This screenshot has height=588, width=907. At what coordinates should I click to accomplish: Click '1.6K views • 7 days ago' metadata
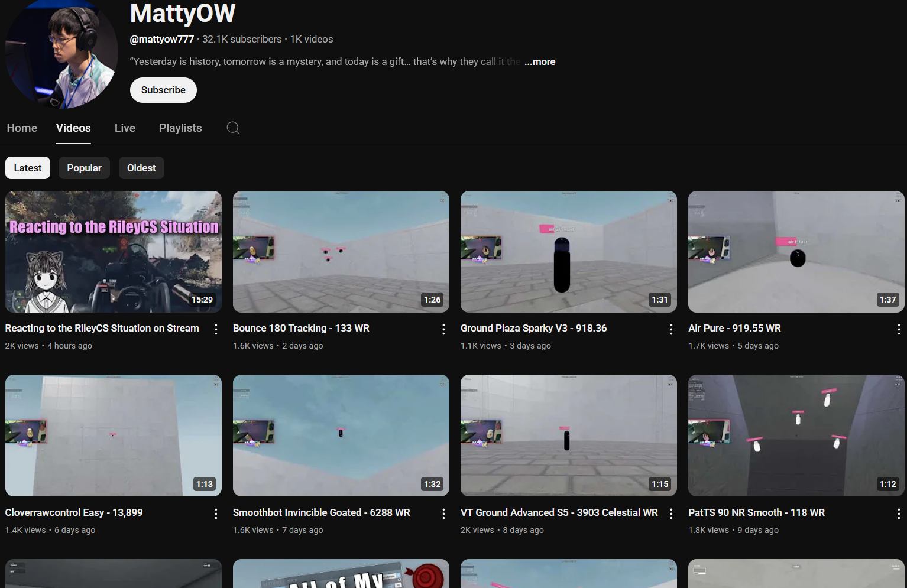tap(278, 530)
